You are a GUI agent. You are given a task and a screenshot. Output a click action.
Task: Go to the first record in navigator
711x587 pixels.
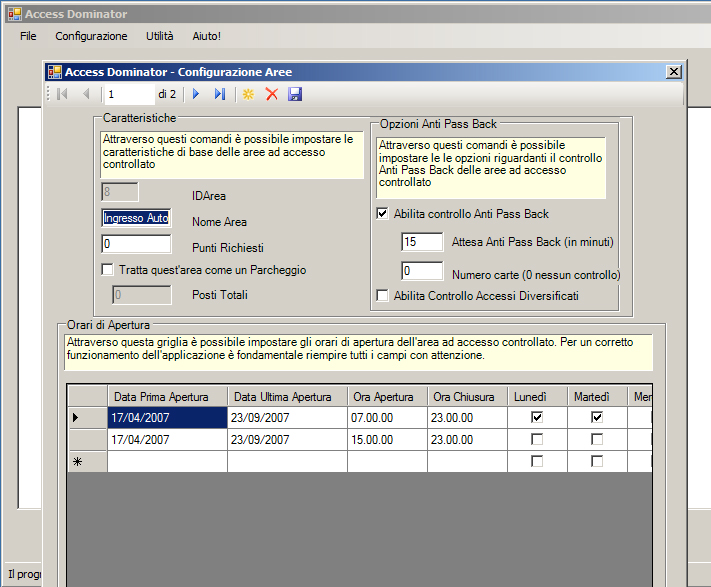62,94
